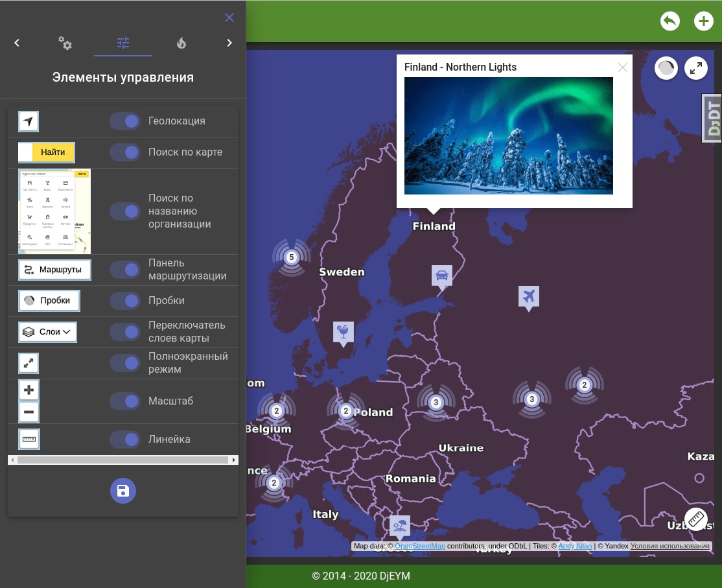Toggle traffic with the map traffic button
The image size is (722, 588).
pos(666,69)
